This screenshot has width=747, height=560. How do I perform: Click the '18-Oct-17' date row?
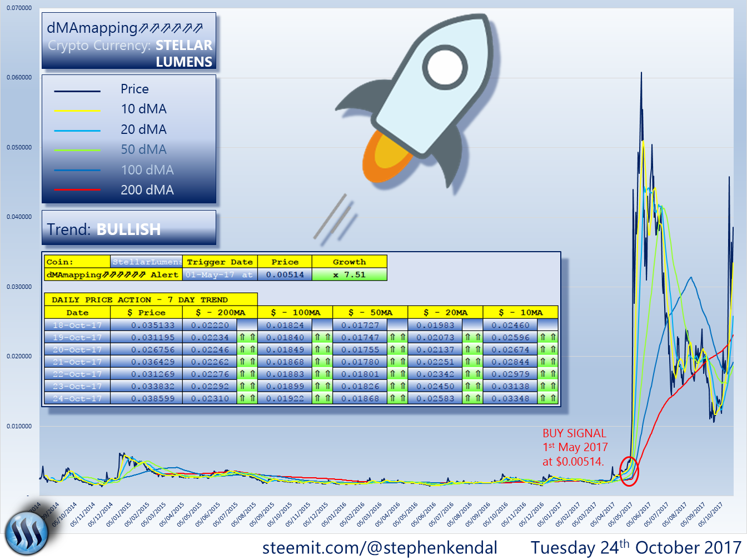(x=77, y=326)
